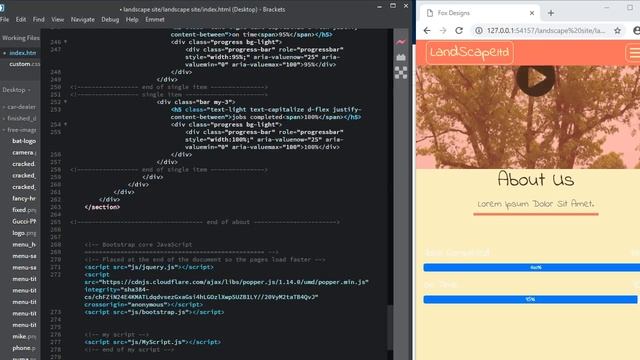Play the video on the landscape page
This screenshot has width=640, height=360.
coord(536,78)
